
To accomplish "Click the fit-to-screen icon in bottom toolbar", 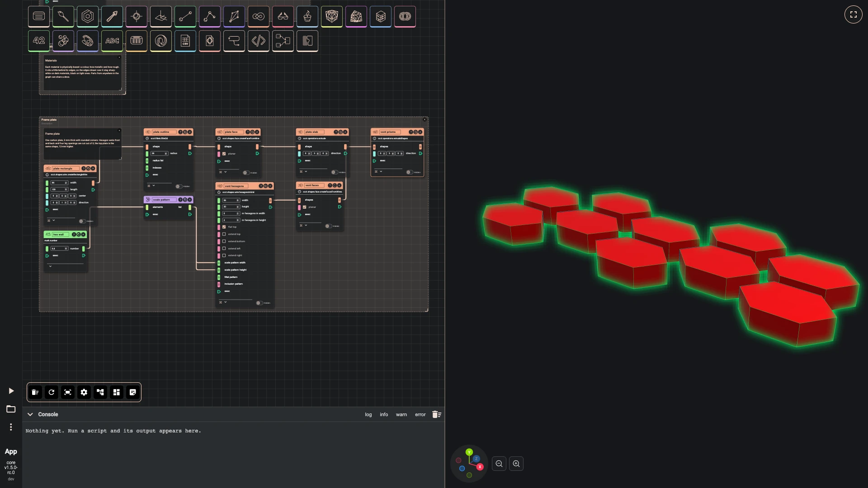I will [x=68, y=392].
